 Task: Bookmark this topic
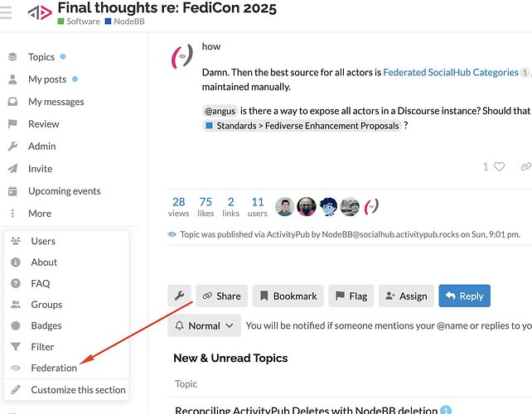click(288, 296)
